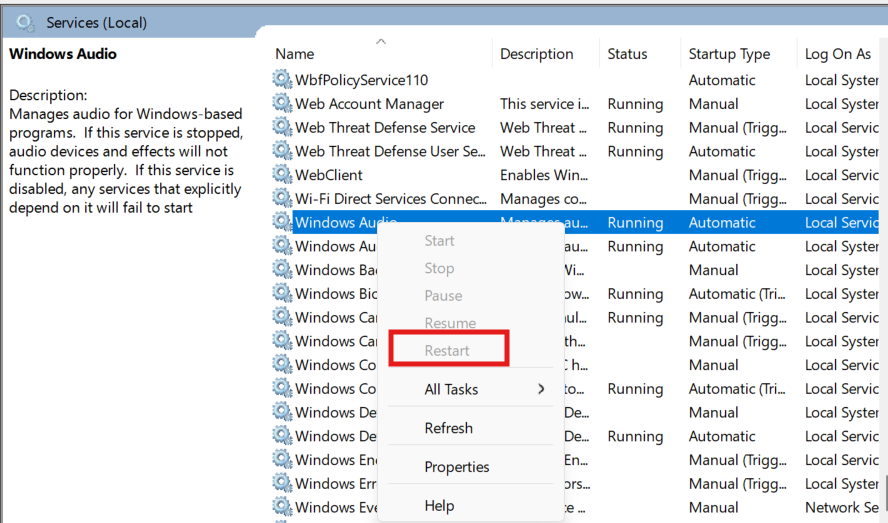Image resolution: width=888 pixels, height=523 pixels.
Task: Expand the All Tasks submenu arrow
Action: [541, 389]
